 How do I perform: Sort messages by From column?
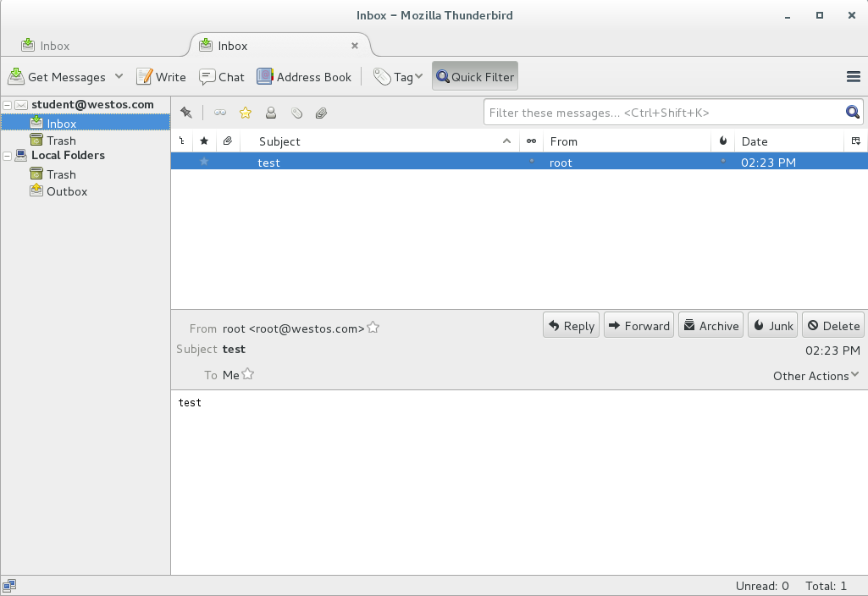627,141
